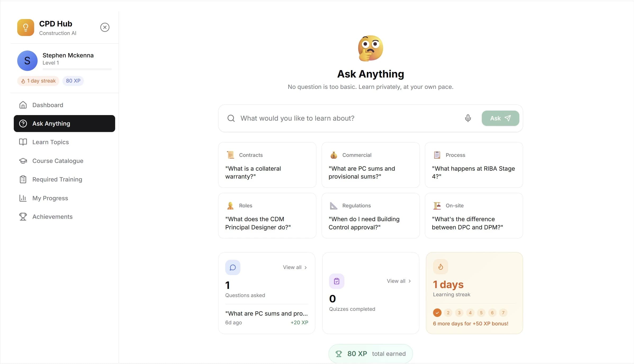
Task: Select the checked day-1 streak circle
Action: point(437,313)
